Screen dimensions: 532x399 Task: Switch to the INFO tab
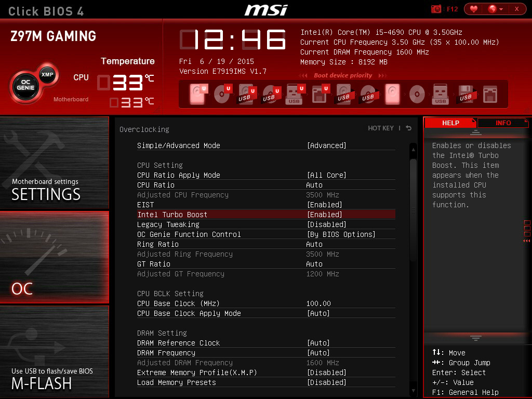coord(503,123)
